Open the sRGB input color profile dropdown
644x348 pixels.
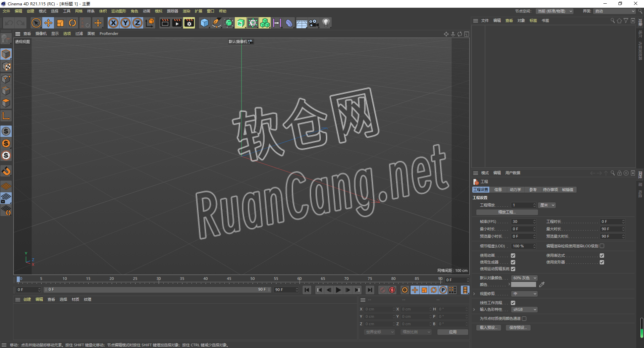[524, 309]
